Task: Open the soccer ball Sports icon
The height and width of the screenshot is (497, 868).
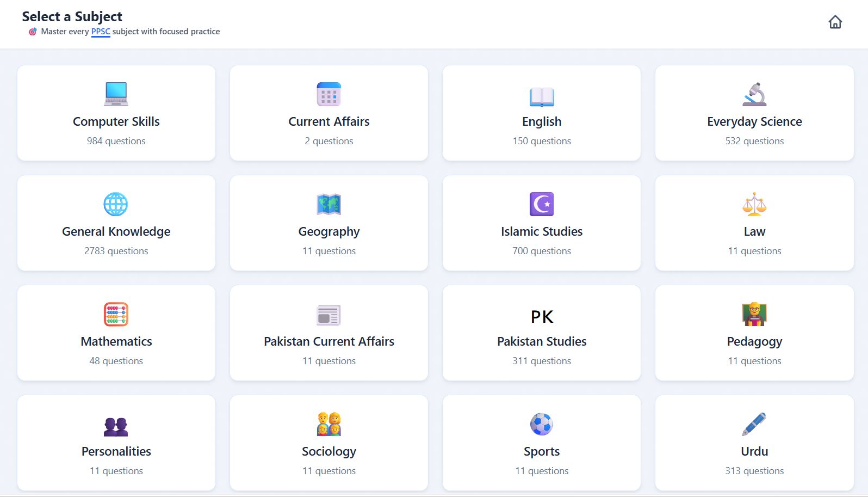Action: (x=542, y=424)
